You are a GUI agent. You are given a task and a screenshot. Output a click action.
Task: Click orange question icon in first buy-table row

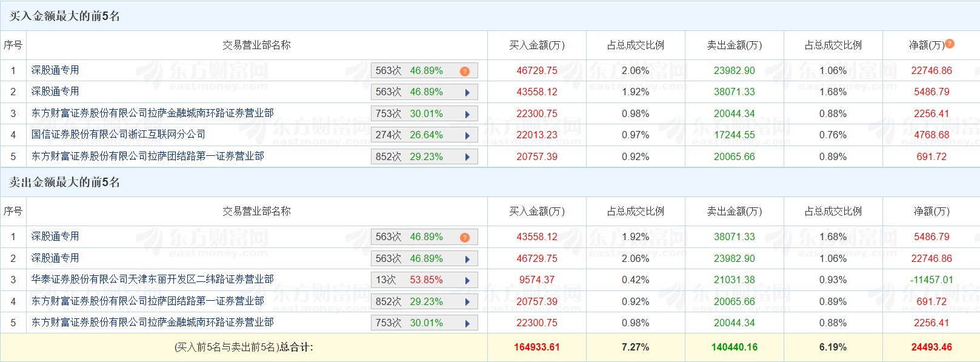click(x=465, y=72)
